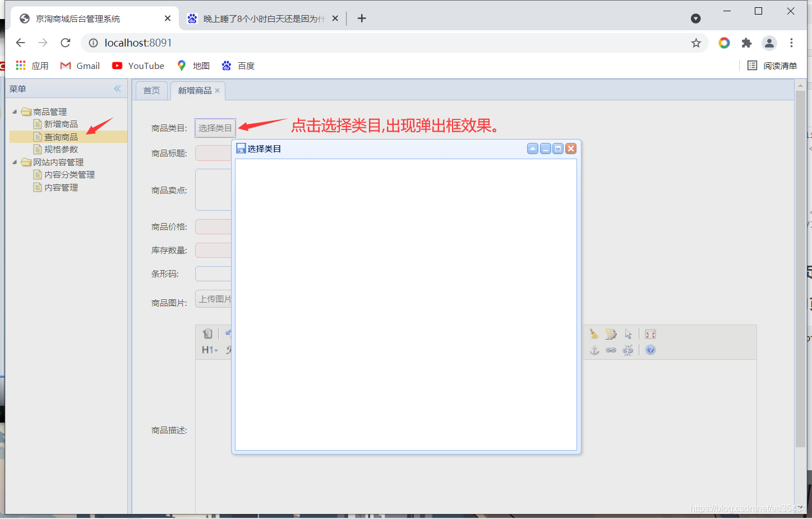Click into the 条形码 input field
Image resolution: width=812 pixels, height=519 pixels.
(213, 274)
